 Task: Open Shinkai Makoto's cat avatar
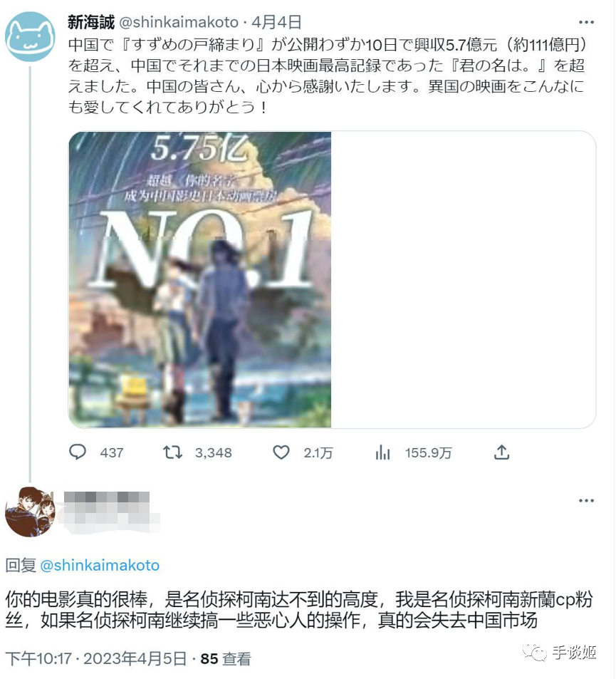[30, 36]
